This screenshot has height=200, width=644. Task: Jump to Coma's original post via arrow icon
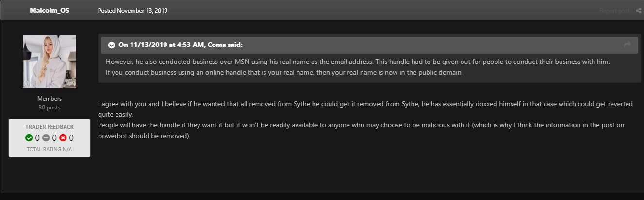pyautogui.click(x=627, y=45)
